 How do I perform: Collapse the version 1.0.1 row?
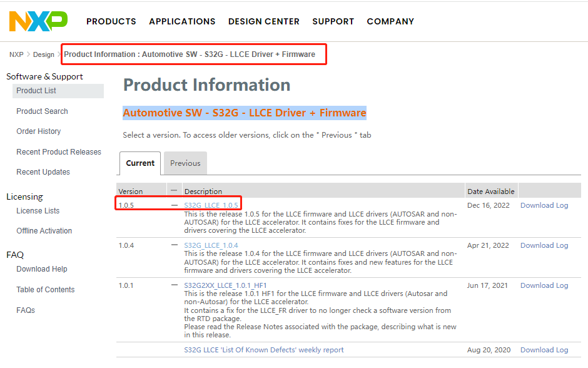point(175,285)
